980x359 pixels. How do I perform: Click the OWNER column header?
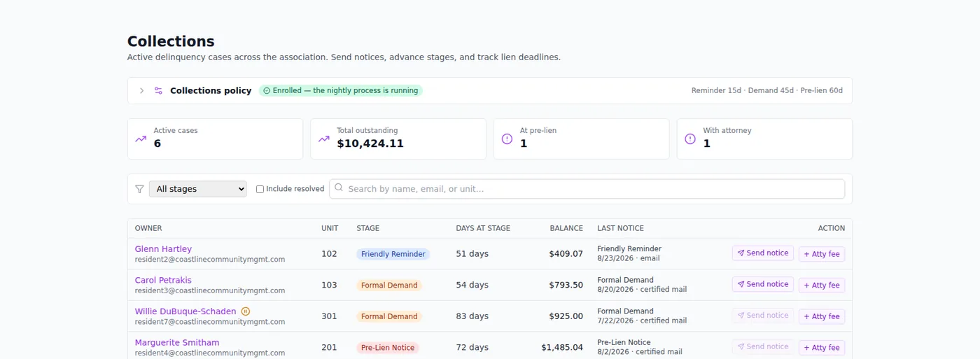pyautogui.click(x=148, y=228)
